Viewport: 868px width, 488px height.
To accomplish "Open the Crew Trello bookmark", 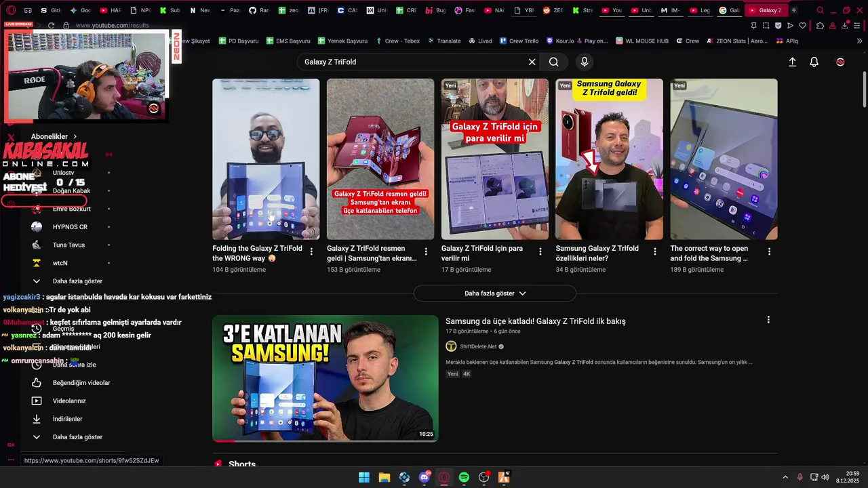I will [519, 41].
